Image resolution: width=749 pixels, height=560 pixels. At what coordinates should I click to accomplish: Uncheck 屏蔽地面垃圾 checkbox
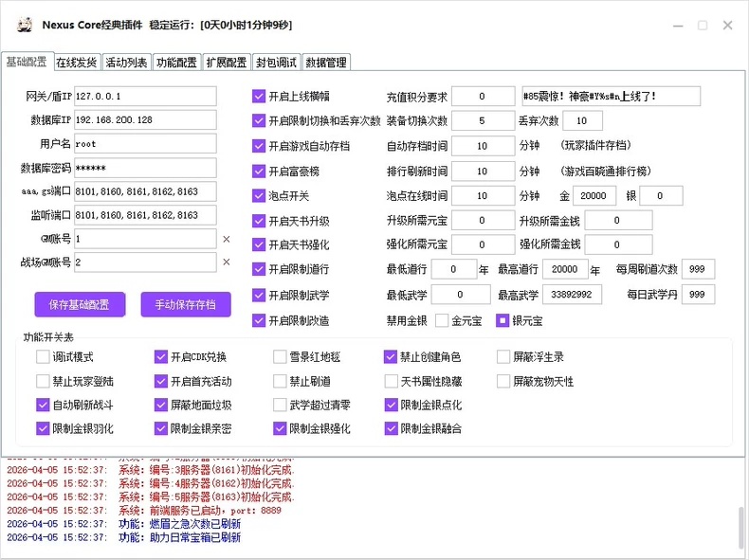[161, 405]
